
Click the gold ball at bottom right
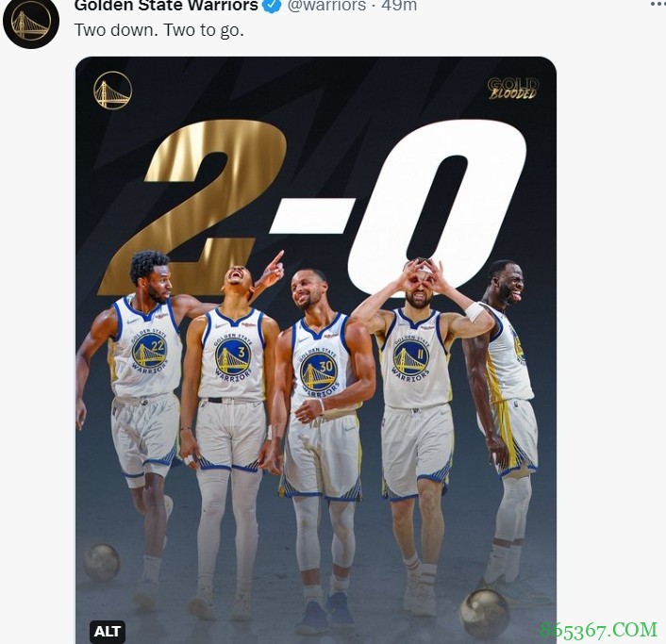484,612
